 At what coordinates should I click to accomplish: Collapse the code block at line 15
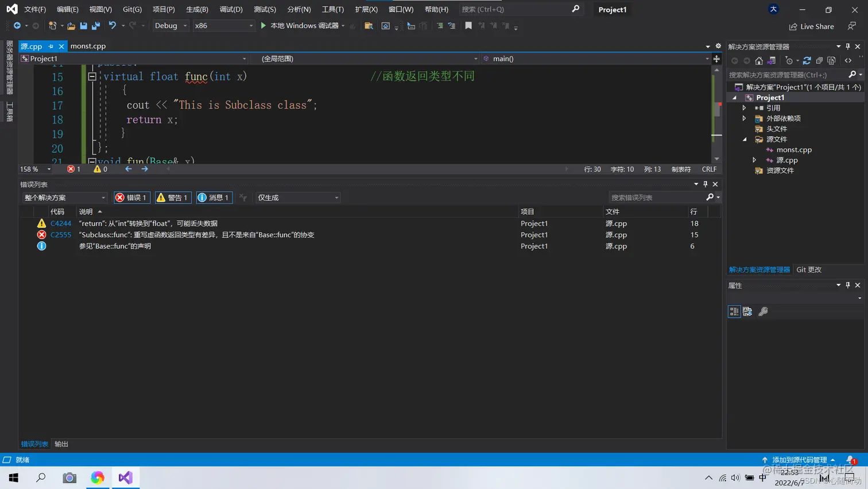point(92,76)
